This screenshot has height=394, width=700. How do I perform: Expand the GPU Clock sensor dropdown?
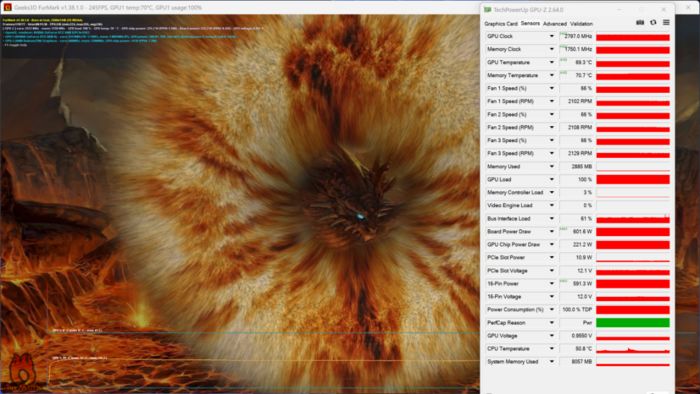[x=551, y=36]
